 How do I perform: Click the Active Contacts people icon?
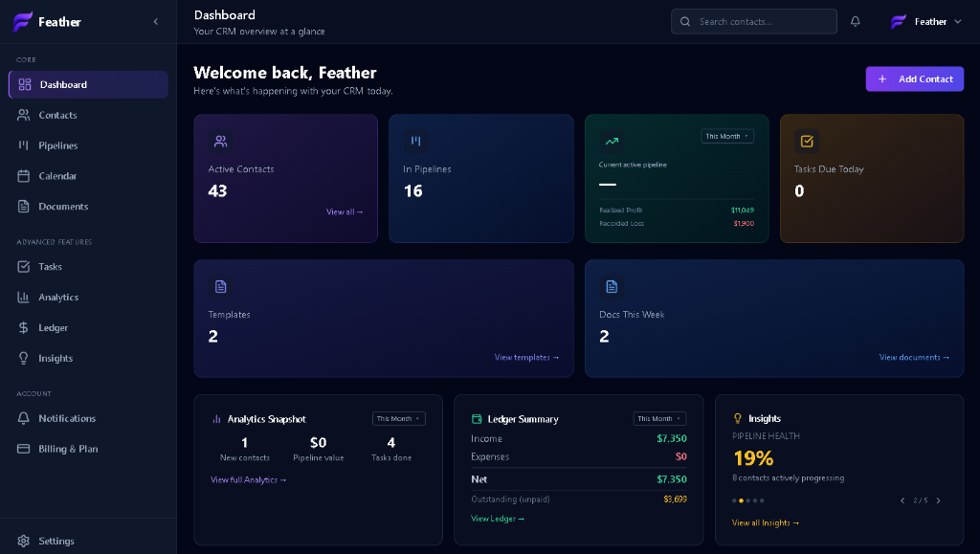point(221,142)
